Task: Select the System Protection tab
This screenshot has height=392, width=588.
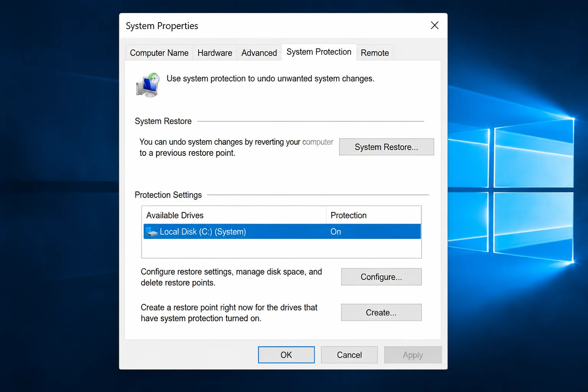Action: 319,52
